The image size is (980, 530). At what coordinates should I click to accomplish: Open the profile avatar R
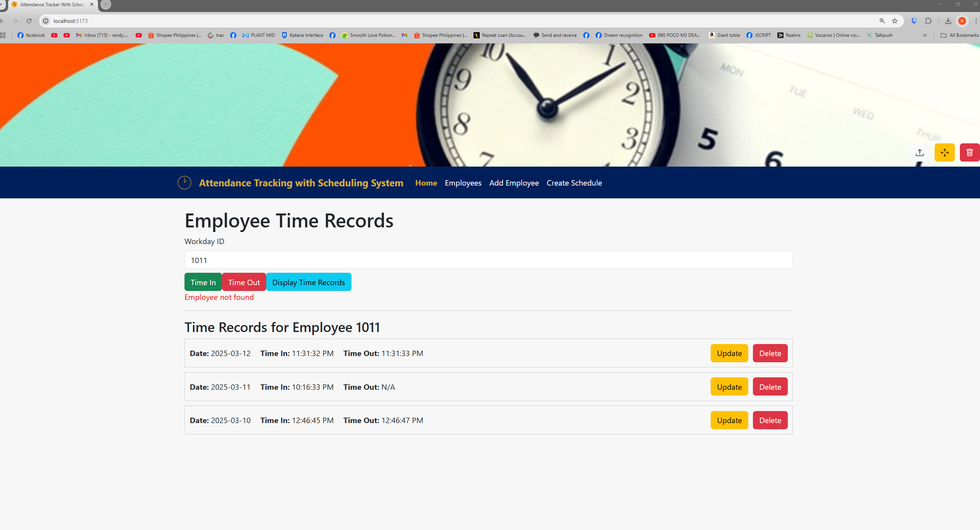pyautogui.click(x=962, y=21)
